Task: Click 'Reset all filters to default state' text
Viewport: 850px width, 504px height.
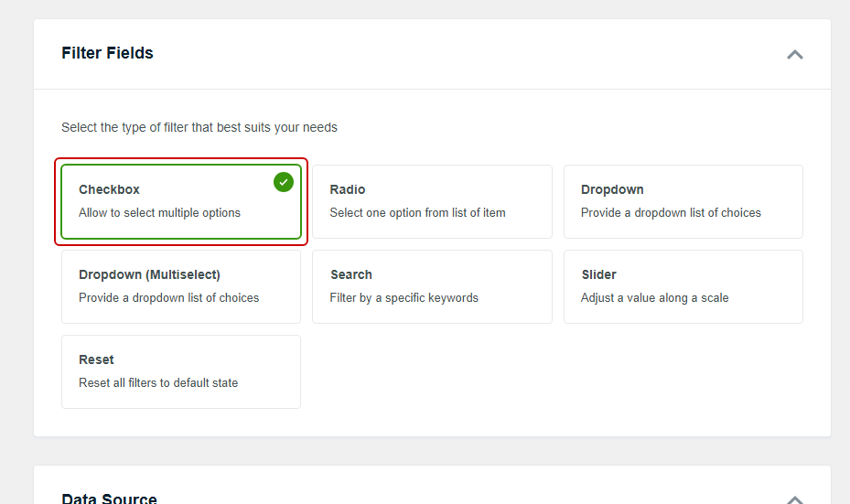Action: (158, 382)
